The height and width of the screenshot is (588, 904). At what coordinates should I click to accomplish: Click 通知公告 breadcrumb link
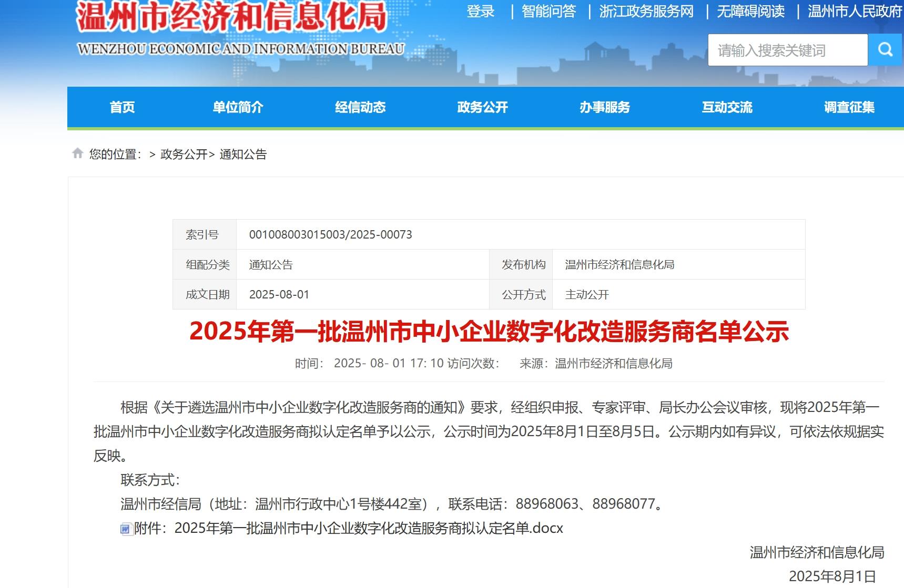243,154
